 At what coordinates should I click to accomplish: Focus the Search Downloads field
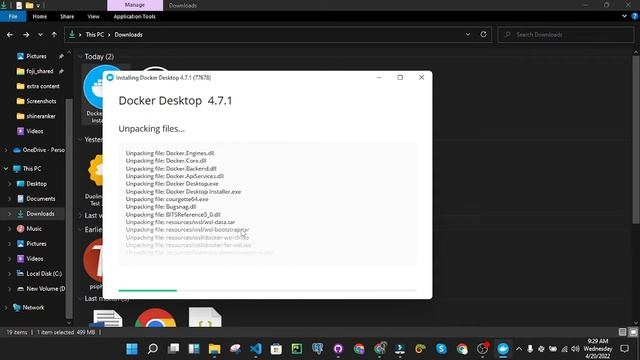(x=566, y=35)
